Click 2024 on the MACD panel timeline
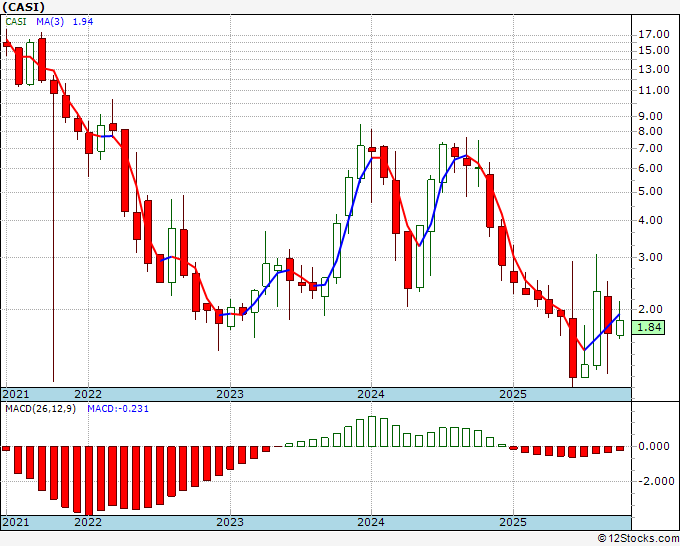This screenshot has width=680, height=546. pos(371,522)
